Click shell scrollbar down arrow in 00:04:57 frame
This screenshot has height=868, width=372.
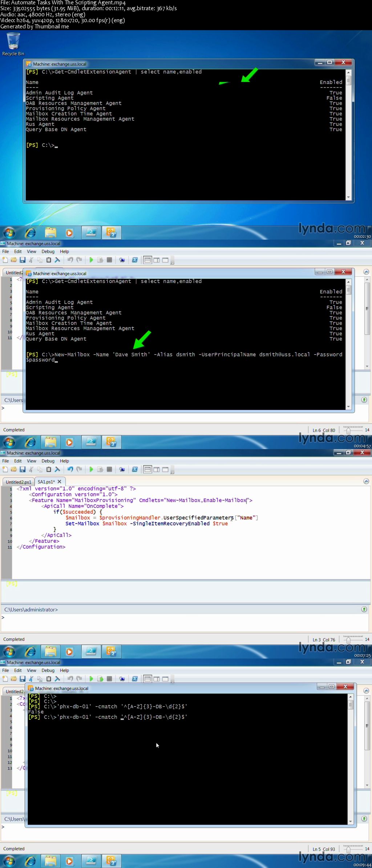coord(349,407)
